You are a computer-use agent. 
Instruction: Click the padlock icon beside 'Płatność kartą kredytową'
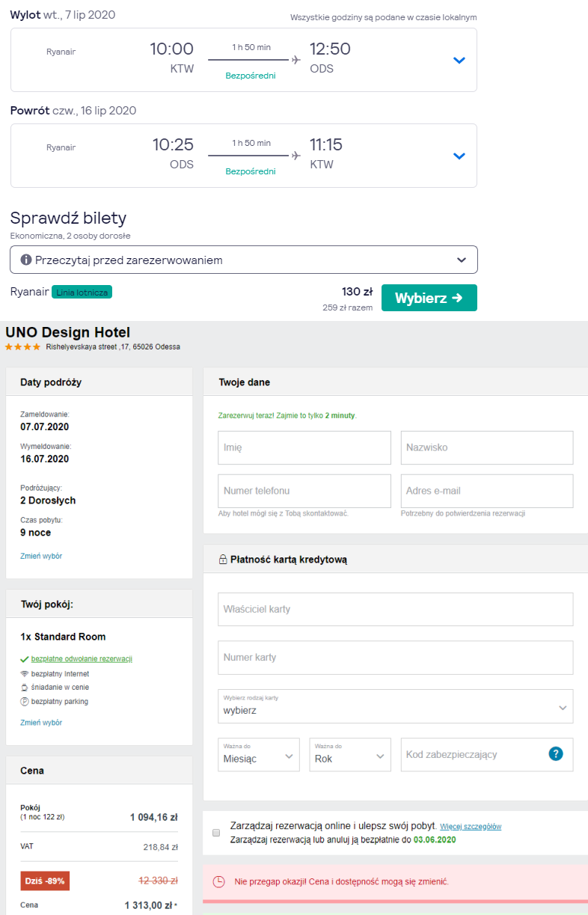tap(223, 560)
